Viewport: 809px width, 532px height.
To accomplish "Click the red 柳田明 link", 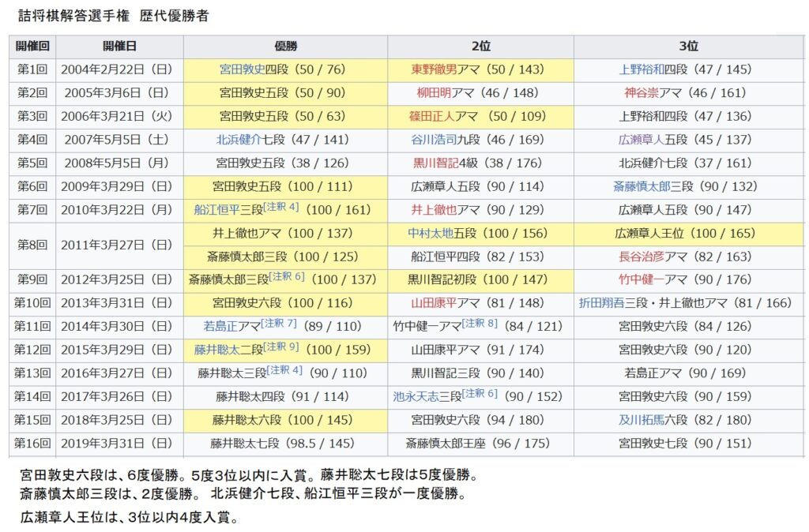I will tap(434, 93).
